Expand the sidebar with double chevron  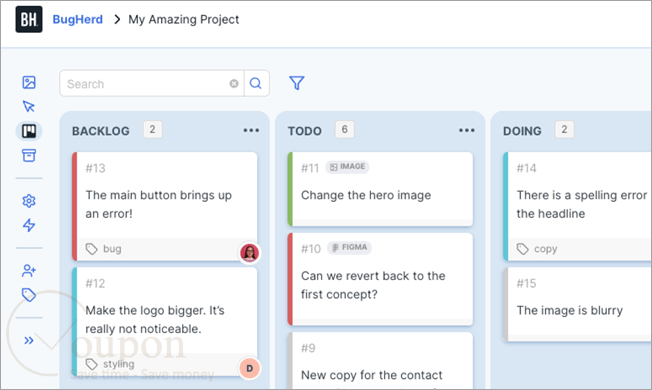29,341
